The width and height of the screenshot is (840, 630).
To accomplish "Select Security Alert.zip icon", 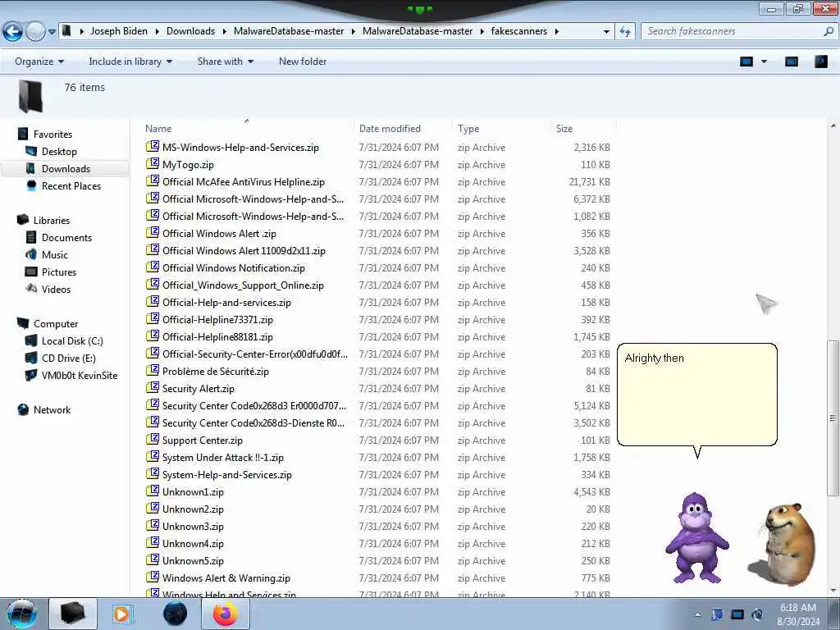I will (x=153, y=387).
